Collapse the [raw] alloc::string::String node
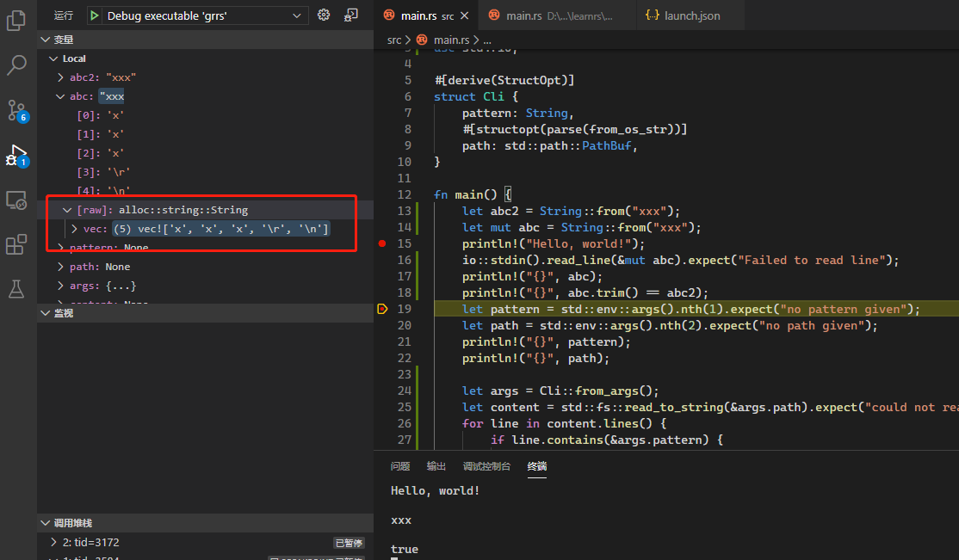This screenshot has height=560, width=959. 67,210
